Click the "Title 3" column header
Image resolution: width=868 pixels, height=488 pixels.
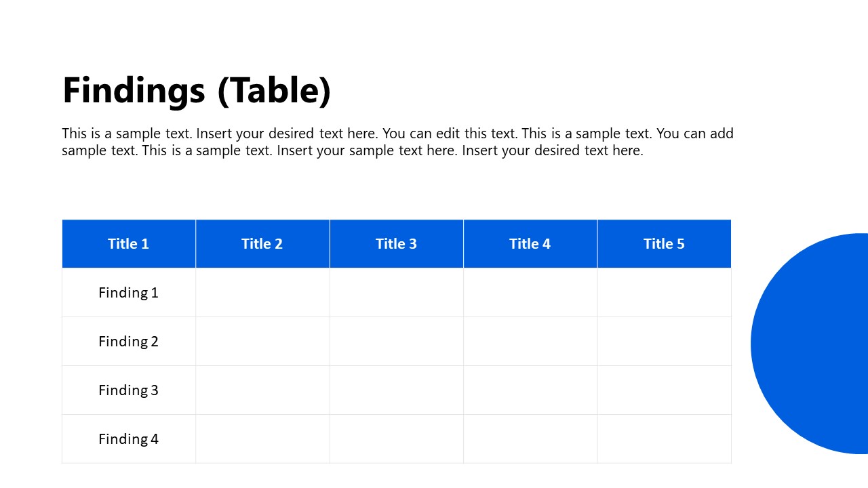click(x=396, y=244)
